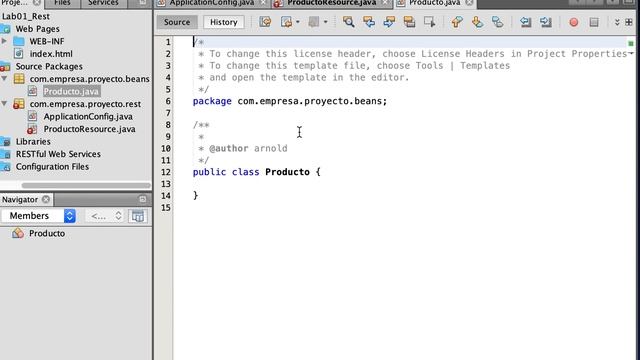640x360 pixels.
Task: Switch to Source view
Action: 177,22
